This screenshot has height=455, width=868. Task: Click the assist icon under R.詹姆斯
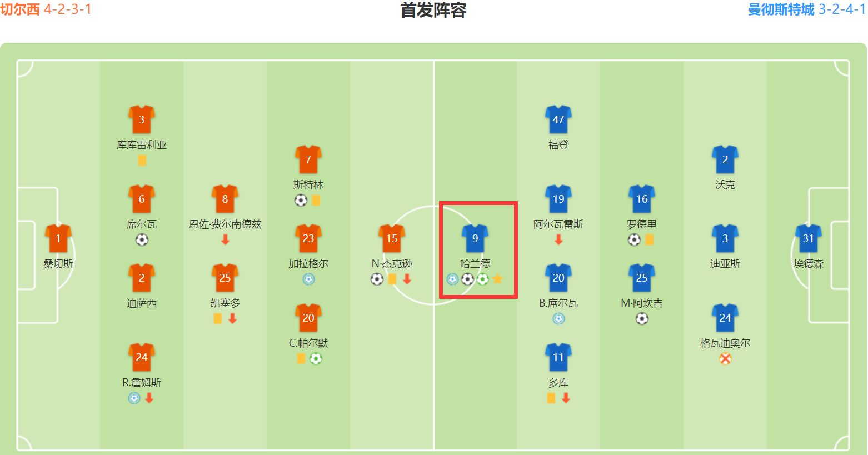134,398
